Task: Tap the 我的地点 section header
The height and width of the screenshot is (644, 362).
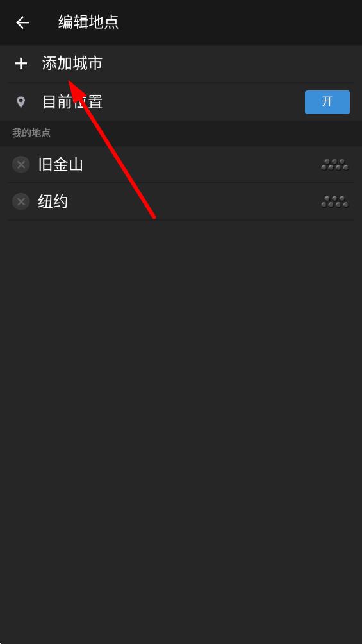Action: (31, 133)
